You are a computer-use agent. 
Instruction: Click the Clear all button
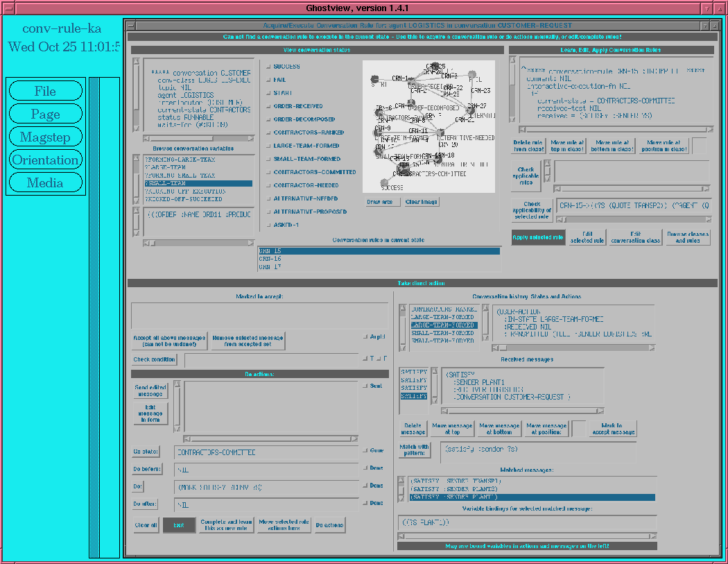click(x=146, y=525)
